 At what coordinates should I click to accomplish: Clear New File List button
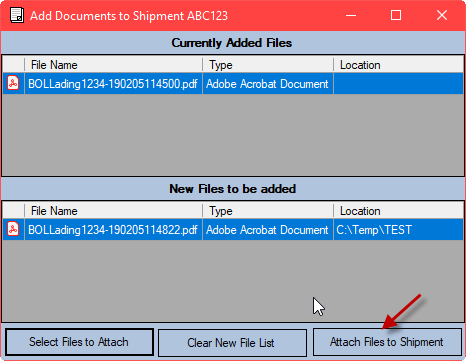pyautogui.click(x=232, y=343)
